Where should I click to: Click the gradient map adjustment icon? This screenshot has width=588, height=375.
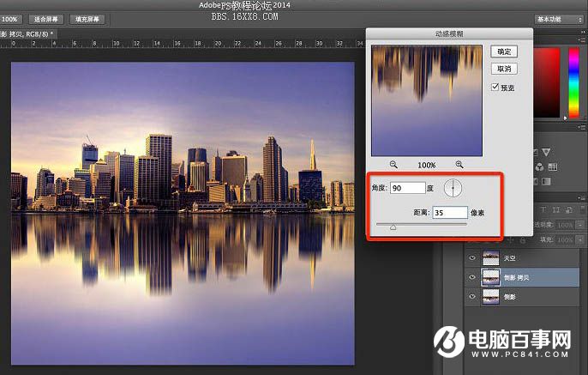pos(546,181)
